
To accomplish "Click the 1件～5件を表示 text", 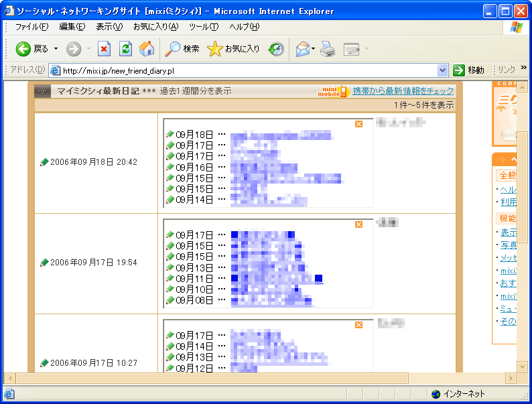I will 423,105.
